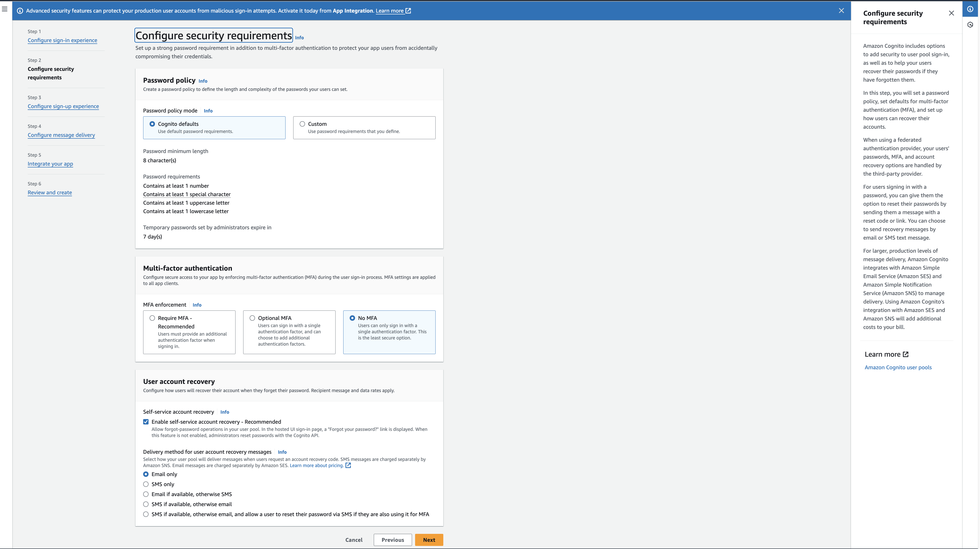Click the info circle icon in the right rail
Image resolution: width=980 pixels, height=549 pixels.
pyautogui.click(x=970, y=9)
